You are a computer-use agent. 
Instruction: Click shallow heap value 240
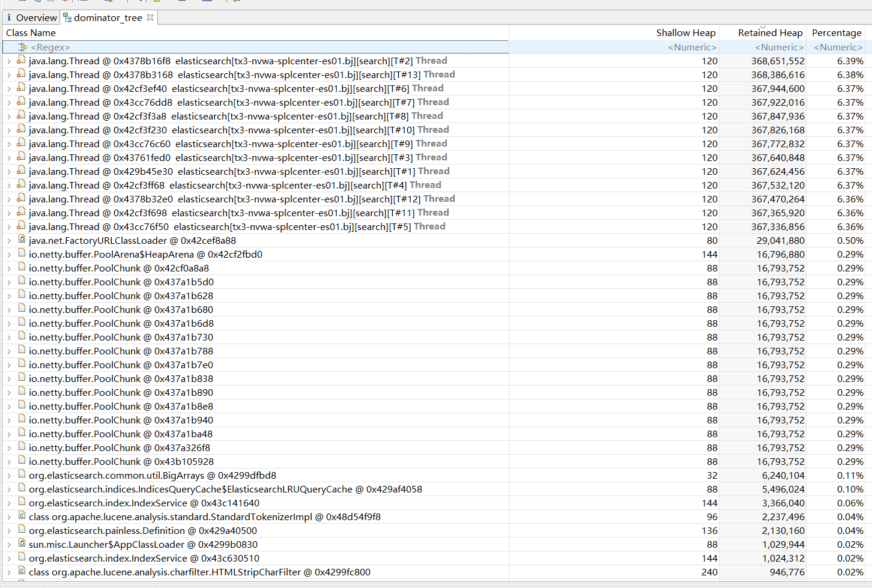coord(709,572)
